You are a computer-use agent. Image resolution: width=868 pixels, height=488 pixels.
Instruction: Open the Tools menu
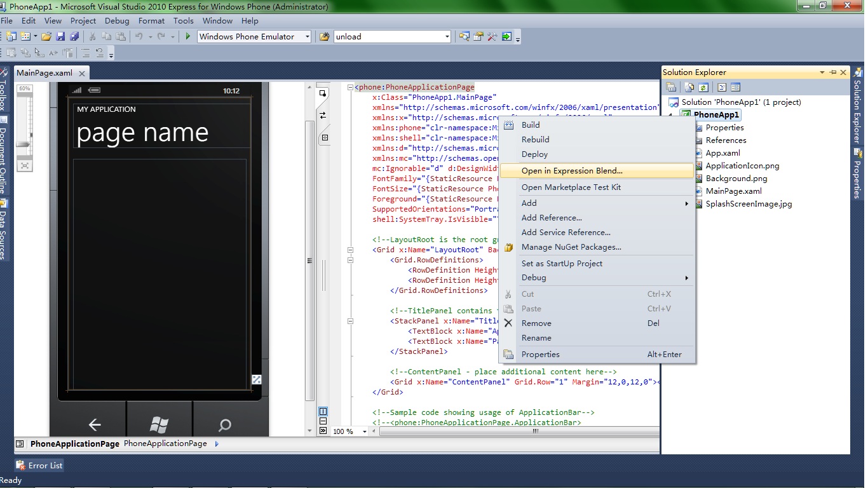click(x=184, y=21)
